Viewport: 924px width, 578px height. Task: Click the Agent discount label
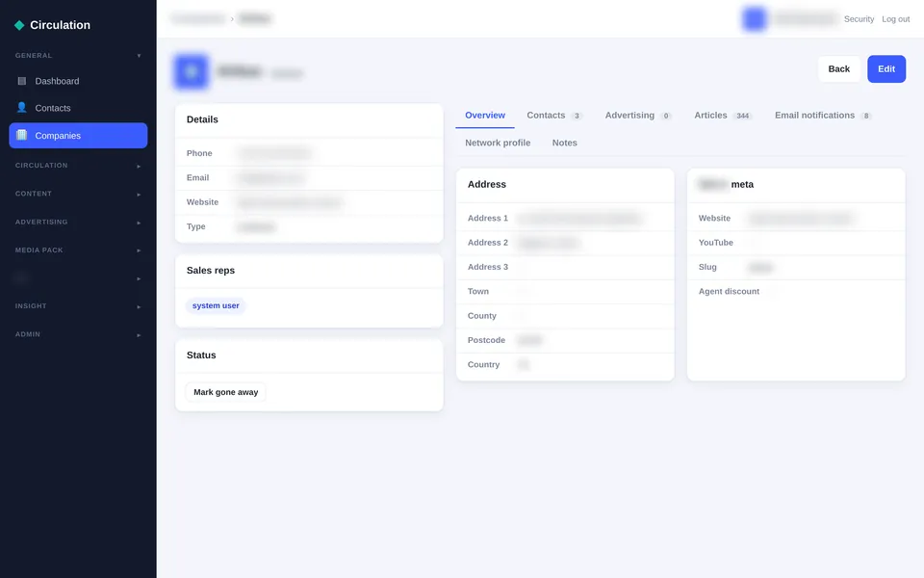point(729,291)
